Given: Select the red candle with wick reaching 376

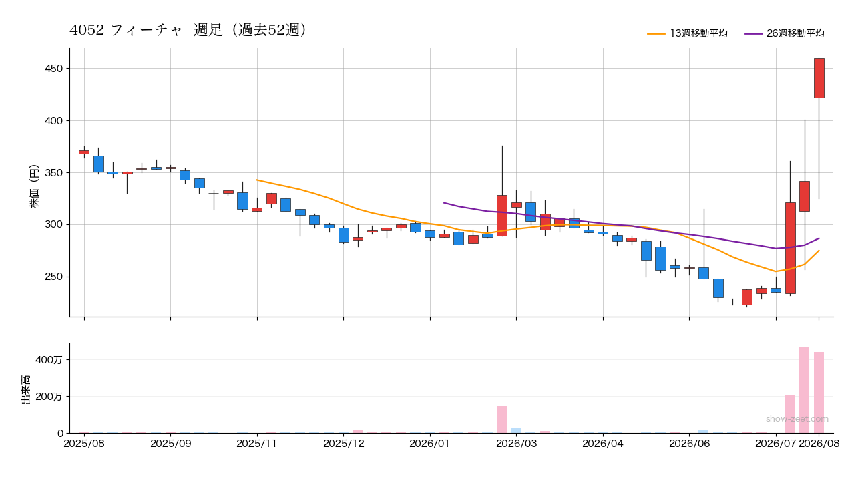Looking at the screenshot, I should (502, 216).
